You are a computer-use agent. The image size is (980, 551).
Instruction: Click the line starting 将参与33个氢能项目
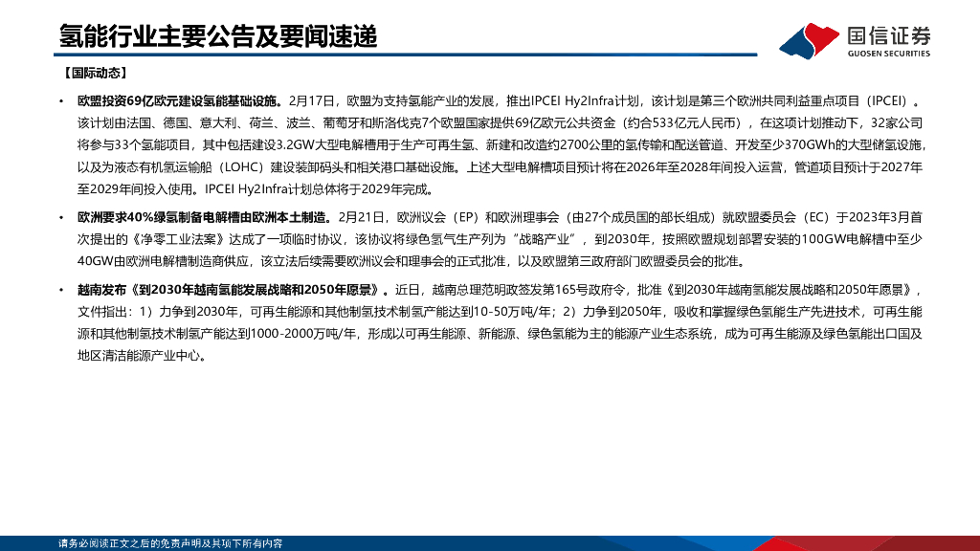point(501,145)
